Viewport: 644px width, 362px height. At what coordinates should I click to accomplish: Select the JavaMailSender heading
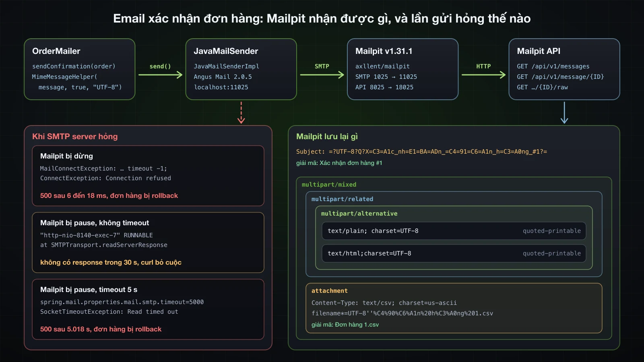(x=226, y=51)
